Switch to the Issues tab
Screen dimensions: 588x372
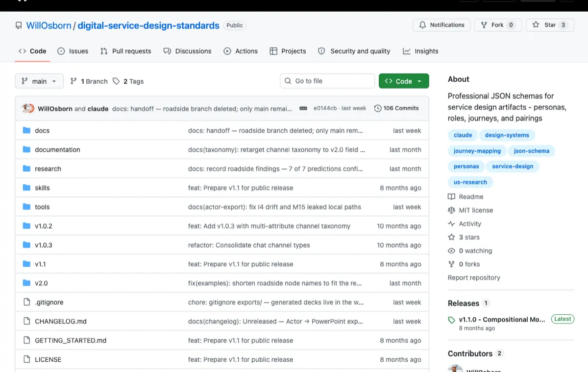click(73, 51)
